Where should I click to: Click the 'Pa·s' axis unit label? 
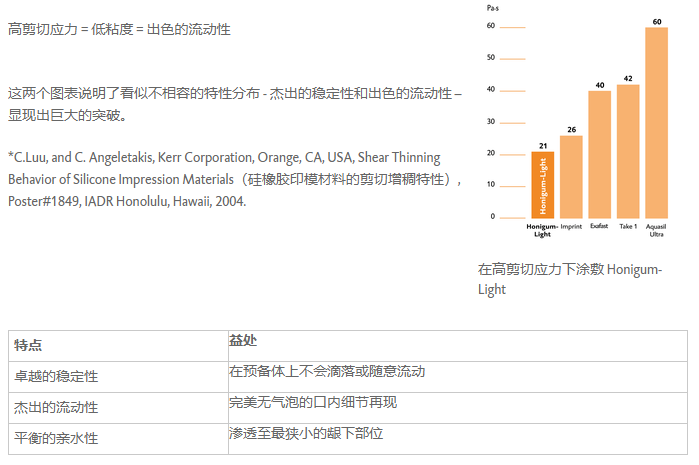493,8
